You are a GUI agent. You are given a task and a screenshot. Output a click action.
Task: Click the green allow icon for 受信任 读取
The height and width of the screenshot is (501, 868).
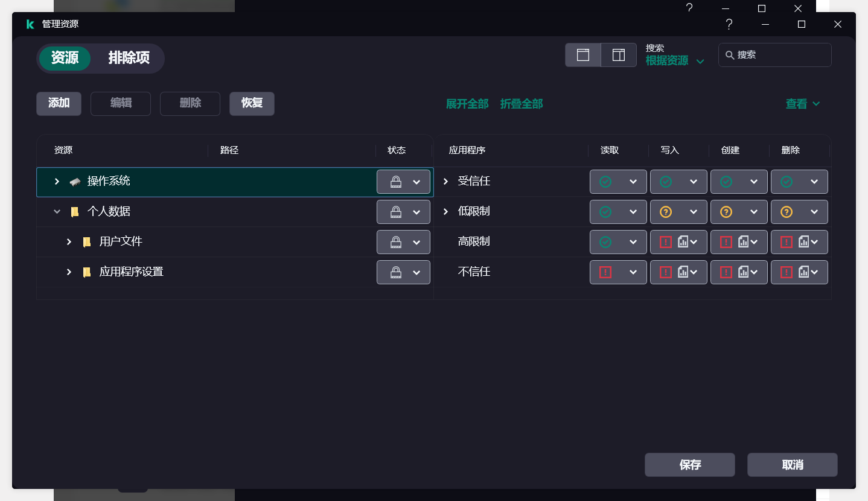tap(605, 181)
